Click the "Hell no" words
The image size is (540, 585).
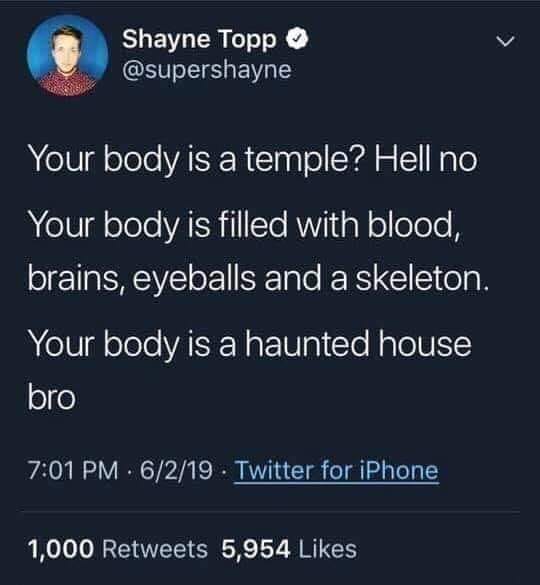(x=426, y=160)
